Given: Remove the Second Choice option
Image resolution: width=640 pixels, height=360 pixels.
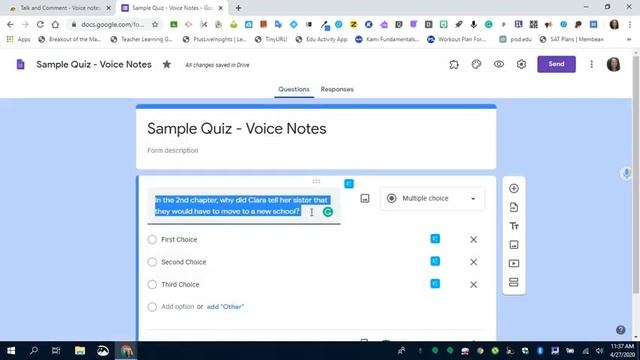Looking at the screenshot, I should pos(473,262).
